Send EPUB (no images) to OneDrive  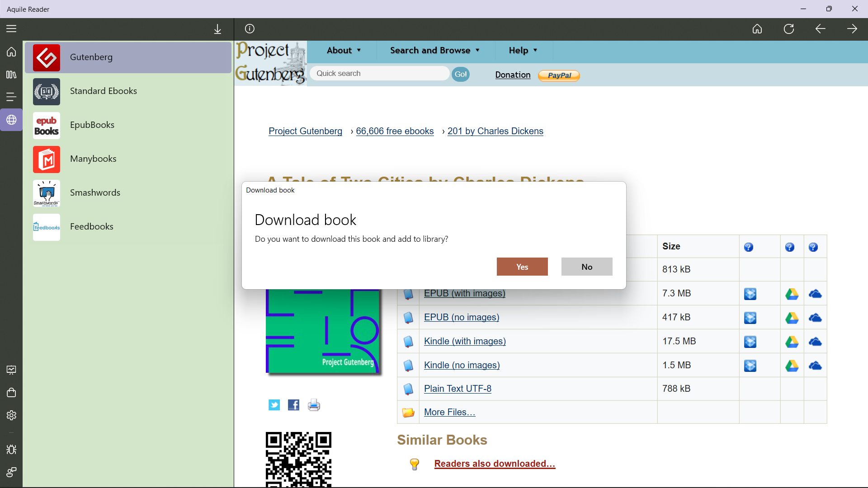[x=815, y=318]
